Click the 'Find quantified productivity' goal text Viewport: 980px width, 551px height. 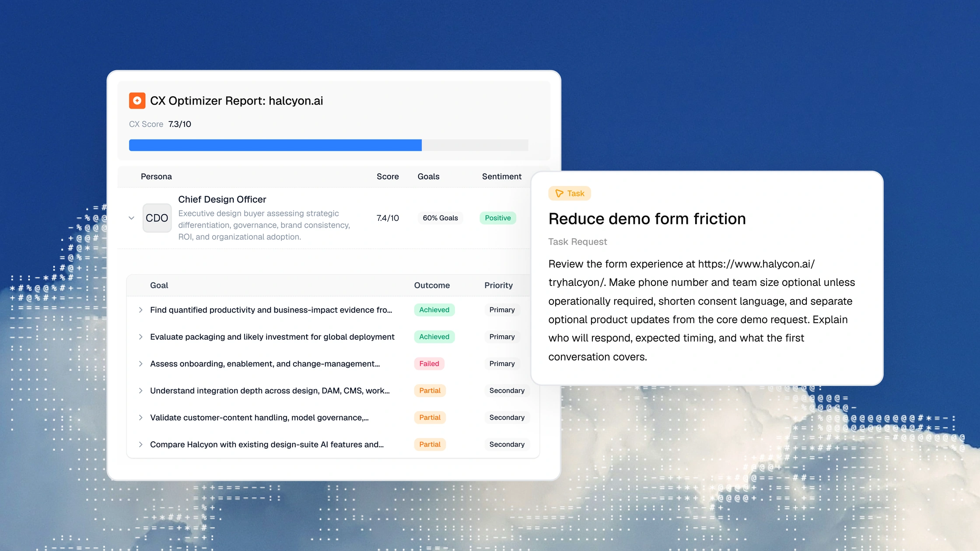pyautogui.click(x=271, y=310)
